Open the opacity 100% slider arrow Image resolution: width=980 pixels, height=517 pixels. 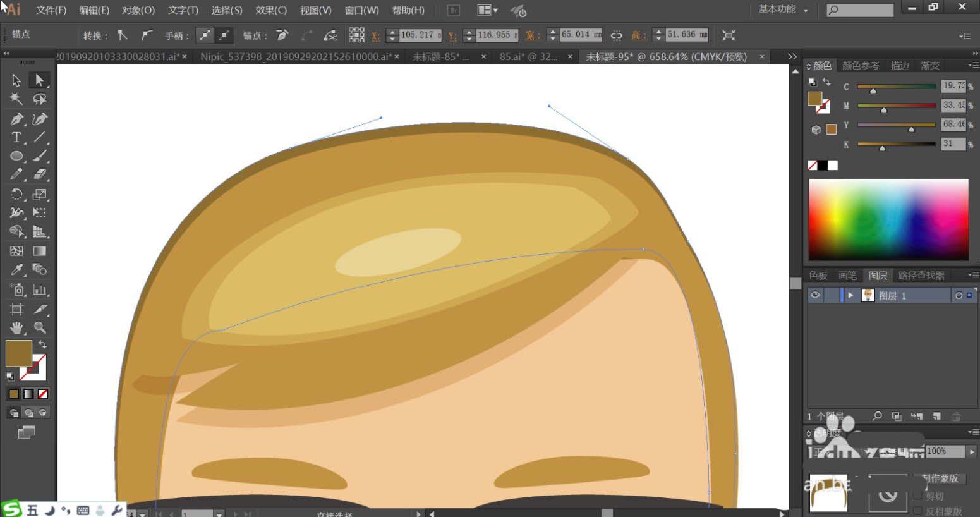[x=972, y=451]
